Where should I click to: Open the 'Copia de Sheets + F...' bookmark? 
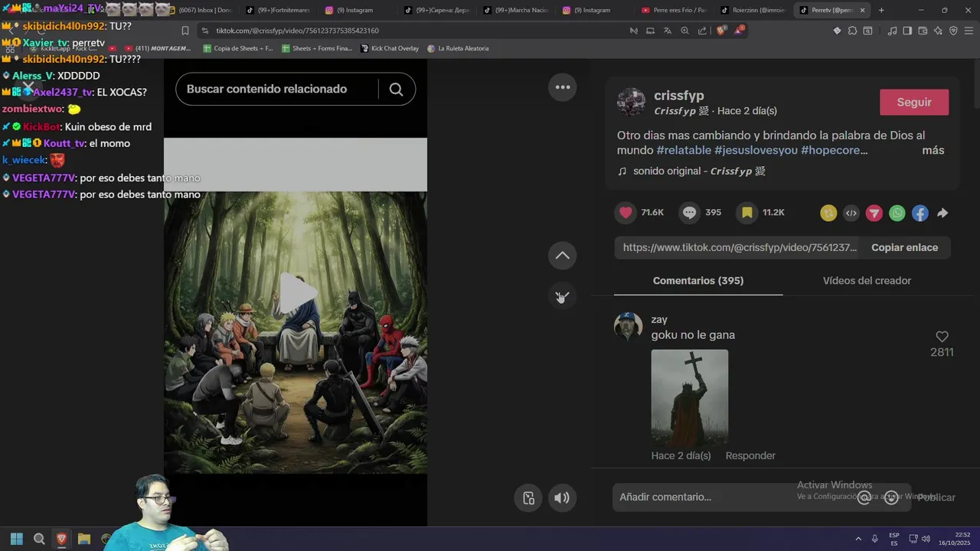coord(237,48)
